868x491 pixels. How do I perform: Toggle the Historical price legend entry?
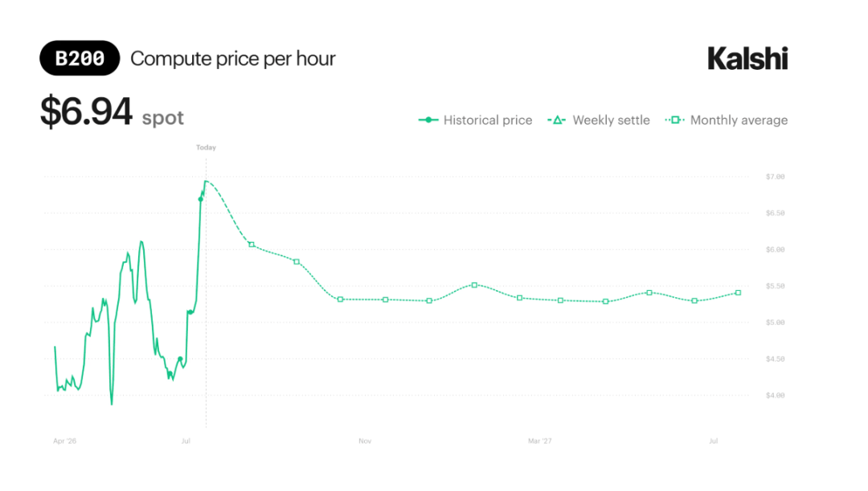click(x=476, y=120)
